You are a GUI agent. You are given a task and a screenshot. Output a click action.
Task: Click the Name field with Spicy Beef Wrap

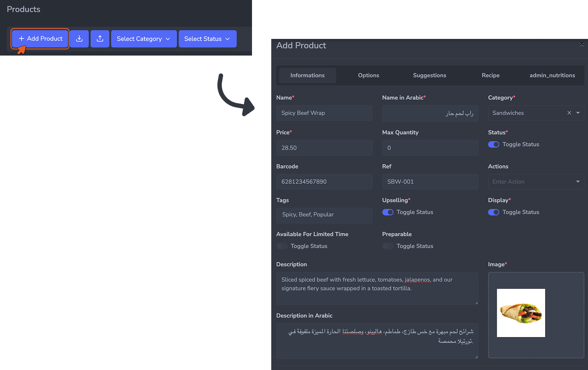(x=325, y=113)
